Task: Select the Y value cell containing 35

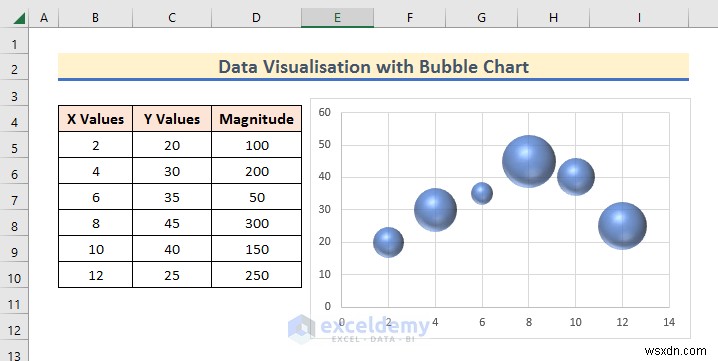Action: pyautogui.click(x=172, y=197)
